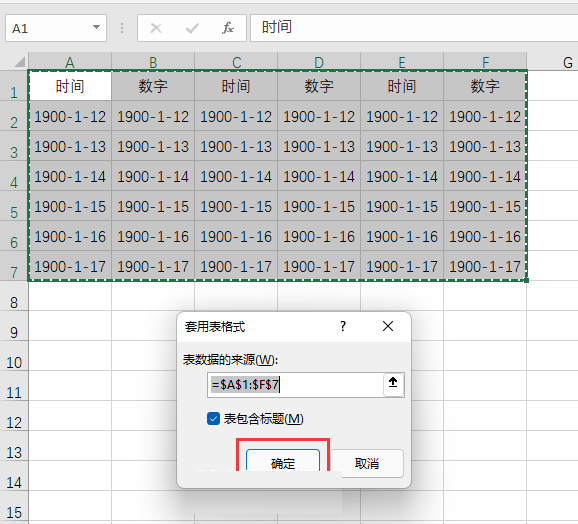This screenshot has height=524, width=578.
Task: Click the dialog help question mark
Action: point(343,326)
